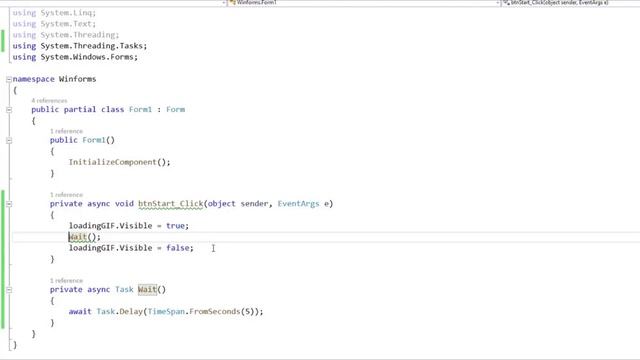Click the 'Form1' class name after 'class'

(140, 109)
